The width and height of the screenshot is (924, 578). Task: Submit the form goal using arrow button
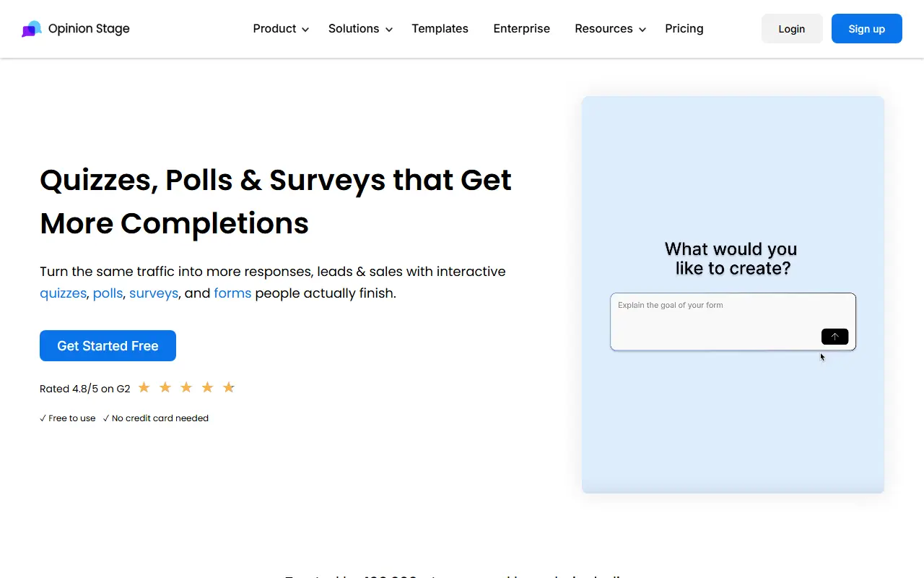click(834, 337)
